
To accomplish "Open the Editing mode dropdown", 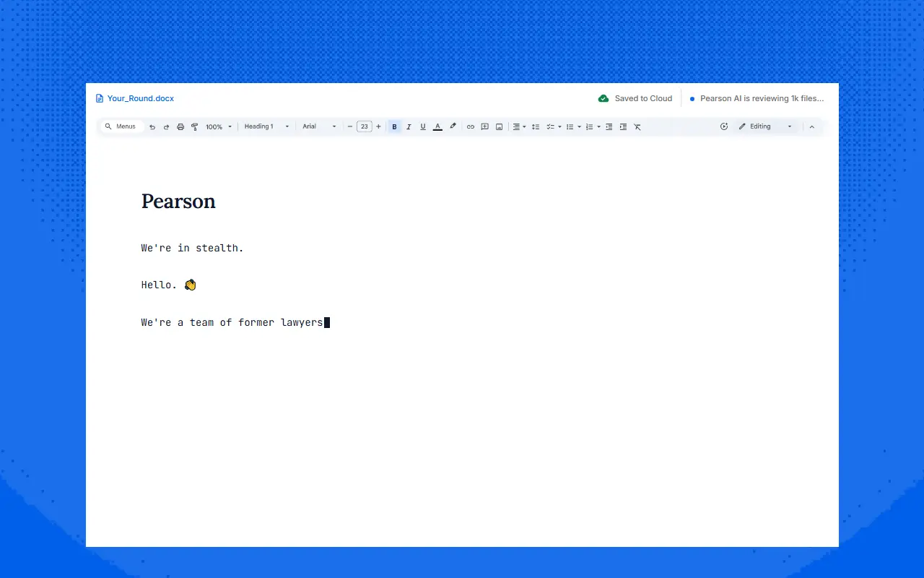I will tap(765, 126).
